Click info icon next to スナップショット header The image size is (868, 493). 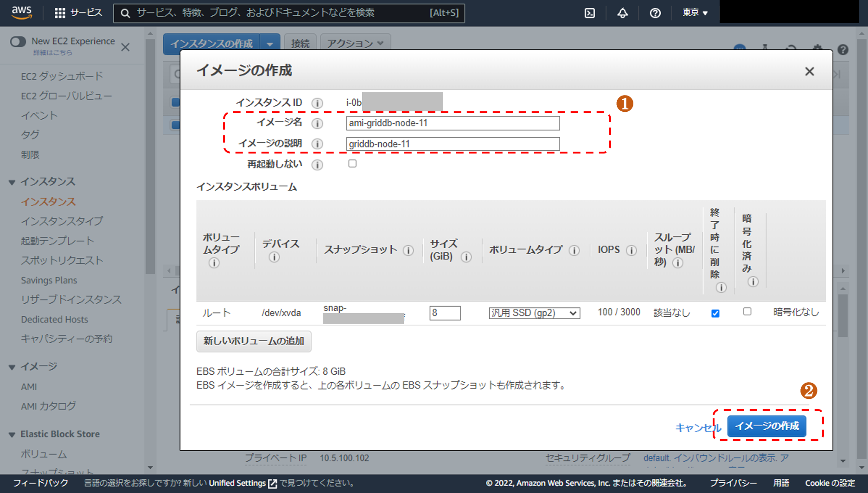coord(408,250)
